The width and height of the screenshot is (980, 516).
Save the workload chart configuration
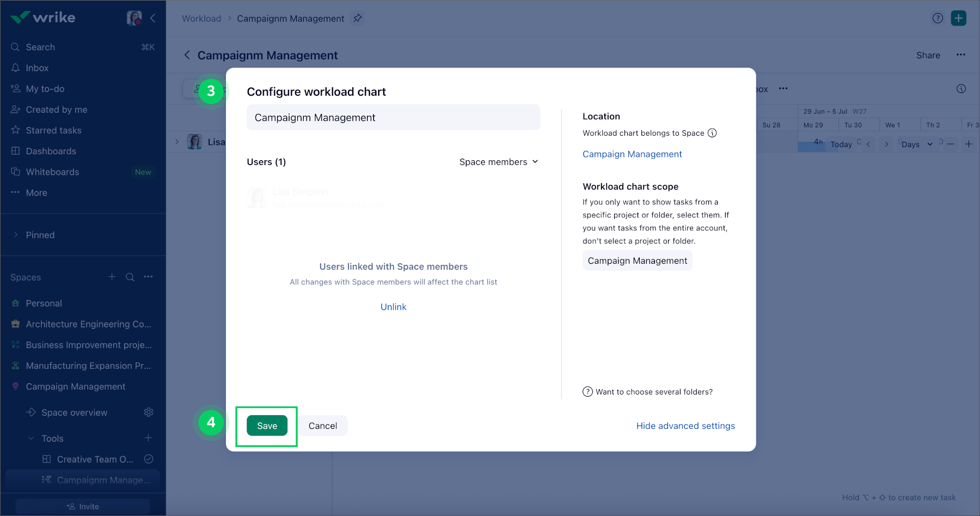(x=267, y=426)
